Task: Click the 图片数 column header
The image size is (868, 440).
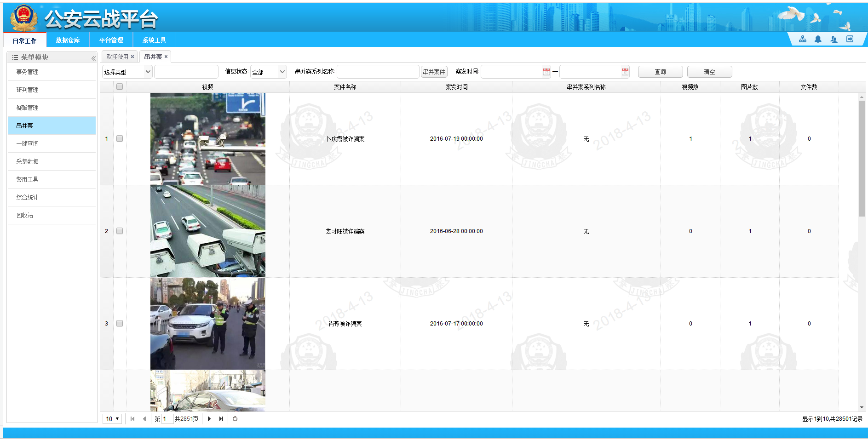Action: pyautogui.click(x=750, y=87)
